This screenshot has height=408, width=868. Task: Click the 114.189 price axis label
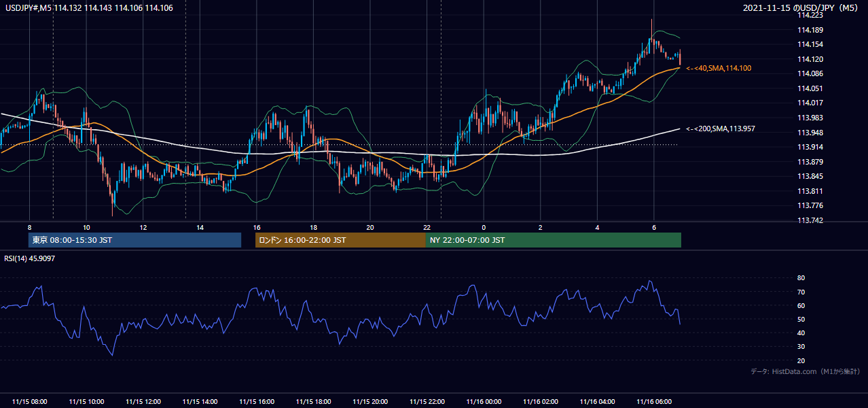pos(810,30)
